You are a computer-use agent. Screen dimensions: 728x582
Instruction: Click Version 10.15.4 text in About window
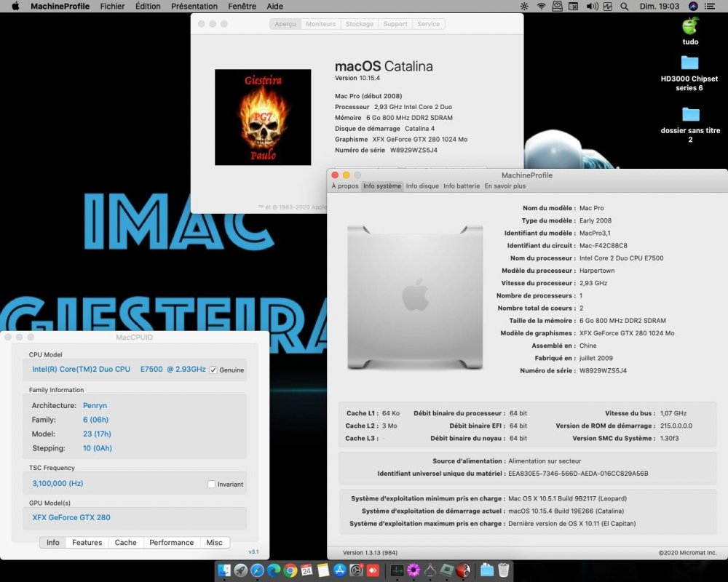pos(357,78)
